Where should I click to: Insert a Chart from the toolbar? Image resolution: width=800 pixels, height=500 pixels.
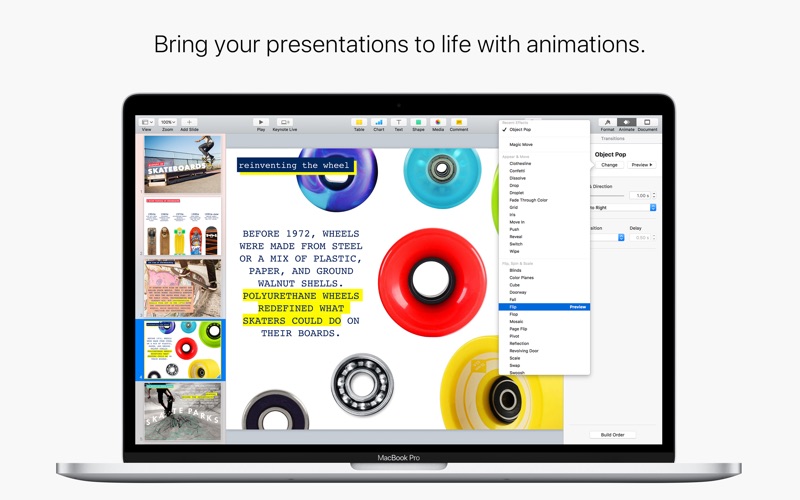[x=379, y=122]
